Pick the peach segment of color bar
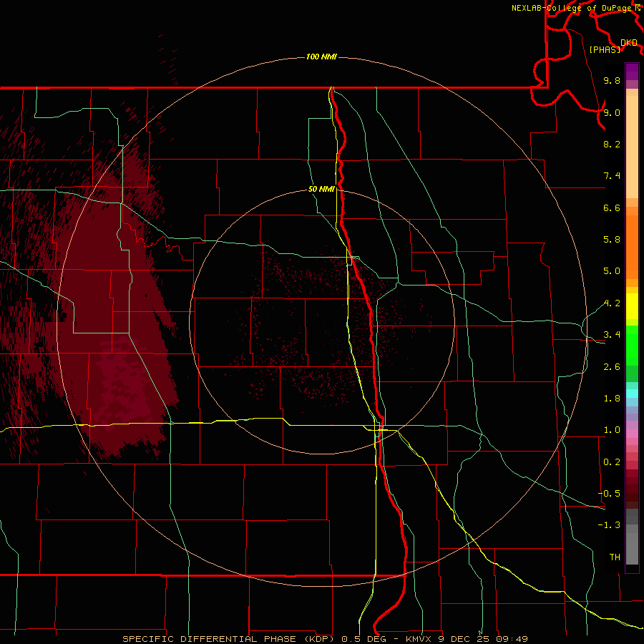Screen dimensions: 644x644 (x=632, y=147)
